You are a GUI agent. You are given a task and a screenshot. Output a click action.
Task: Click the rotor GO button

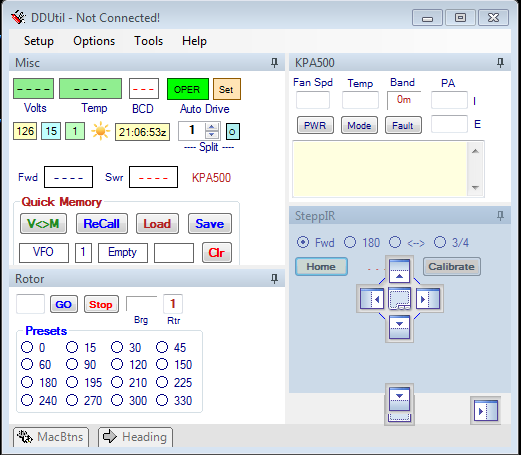(x=64, y=304)
